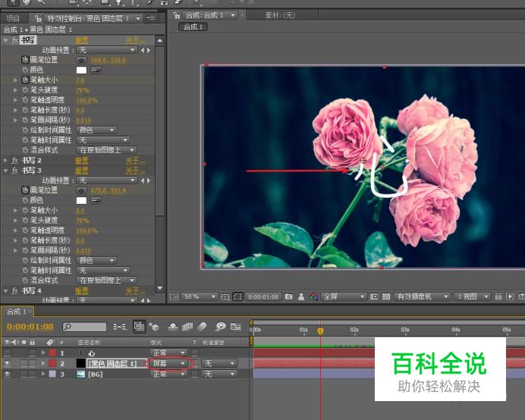525x420 pixels.
Task: Open the graph editor icon in the timeline
Action: 236,327
